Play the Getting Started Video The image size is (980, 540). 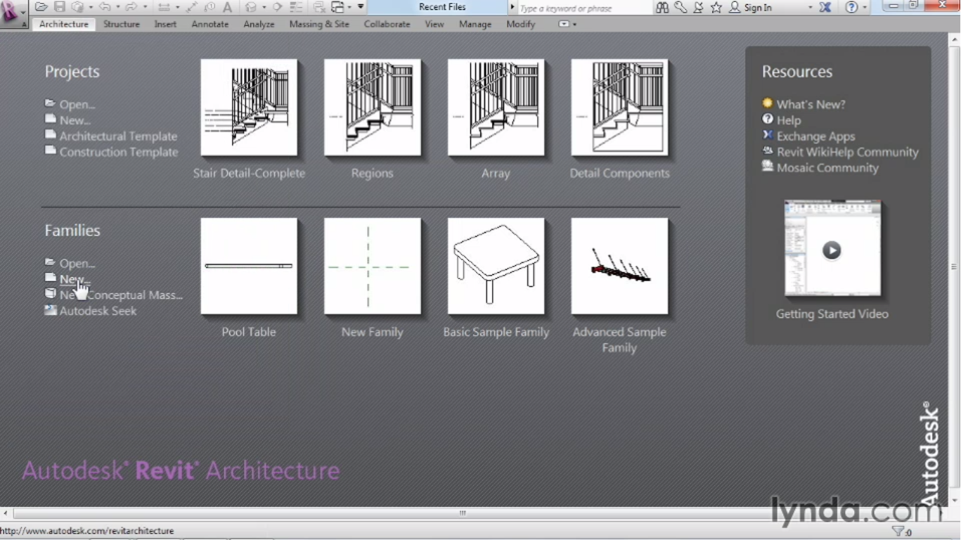(832, 250)
